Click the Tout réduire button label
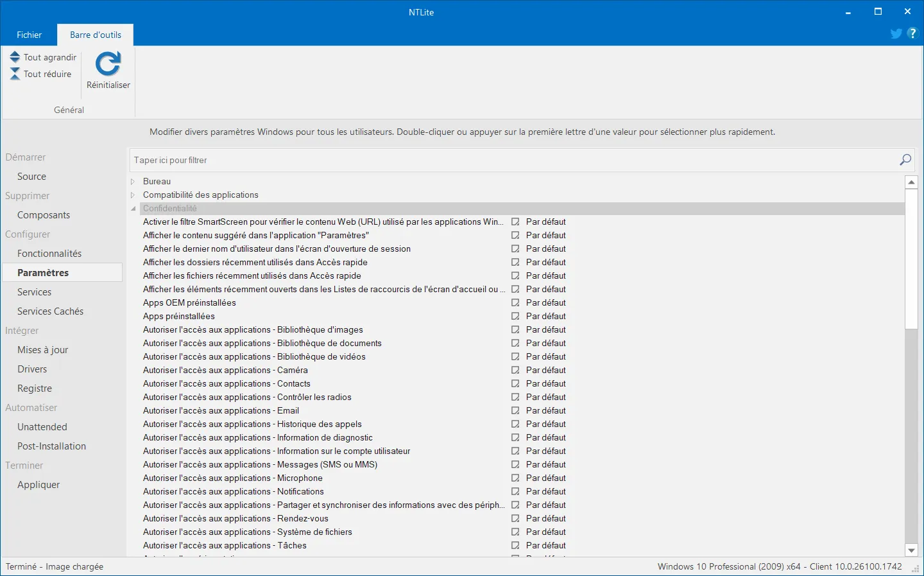Viewport: 924px width, 576px height. pos(47,74)
